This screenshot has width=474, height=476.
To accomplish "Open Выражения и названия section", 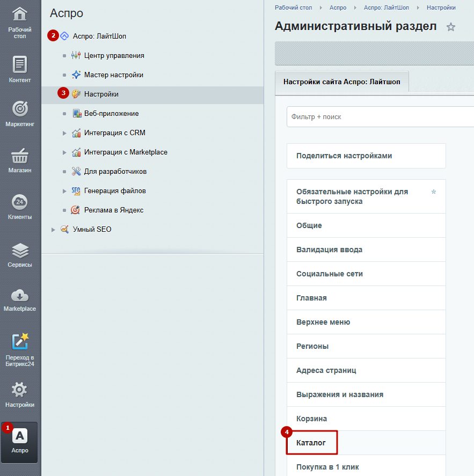I will [366, 394].
